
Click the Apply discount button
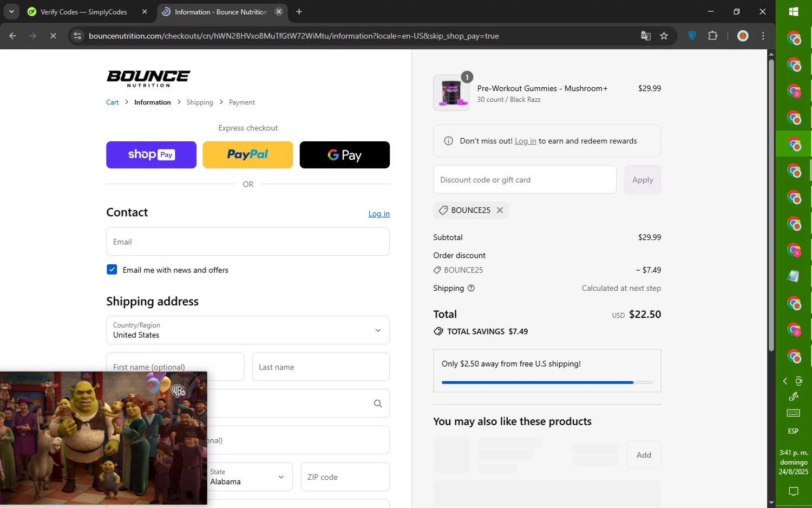(x=643, y=180)
